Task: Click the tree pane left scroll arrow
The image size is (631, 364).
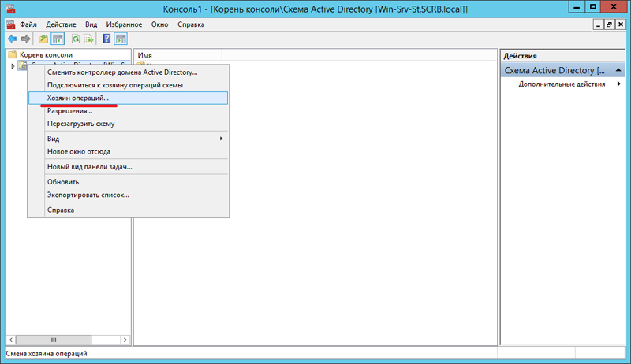Action: tap(11, 340)
